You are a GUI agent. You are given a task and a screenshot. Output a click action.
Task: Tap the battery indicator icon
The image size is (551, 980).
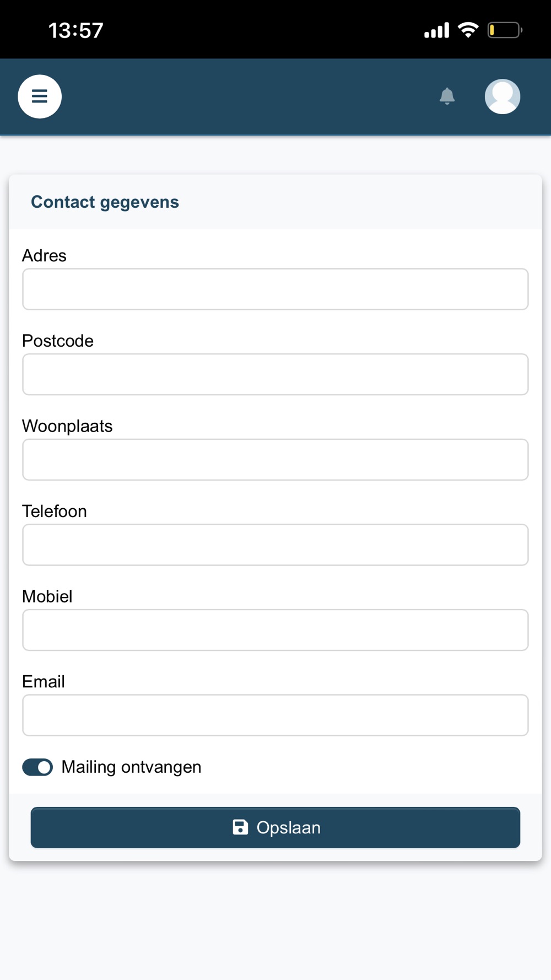point(504,30)
